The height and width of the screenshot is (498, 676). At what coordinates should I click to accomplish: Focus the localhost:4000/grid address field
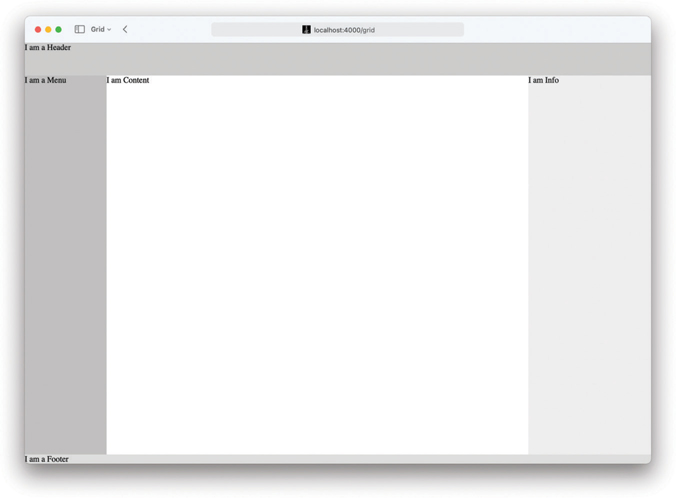pos(344,30)
